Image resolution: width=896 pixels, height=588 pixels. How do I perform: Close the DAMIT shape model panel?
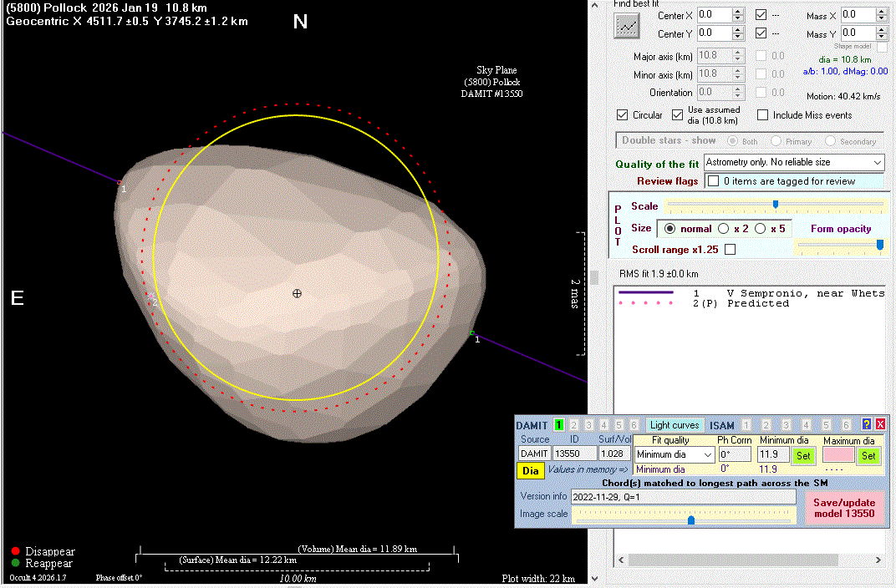(x=880, y=424)
